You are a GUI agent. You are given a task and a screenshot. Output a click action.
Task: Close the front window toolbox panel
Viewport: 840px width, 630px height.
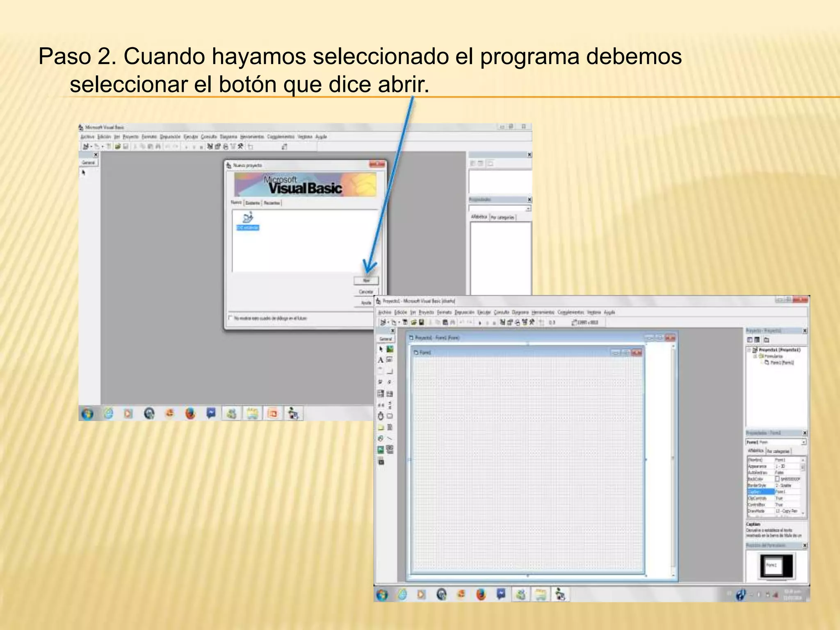pyautogui.click(x=393, y=330)
